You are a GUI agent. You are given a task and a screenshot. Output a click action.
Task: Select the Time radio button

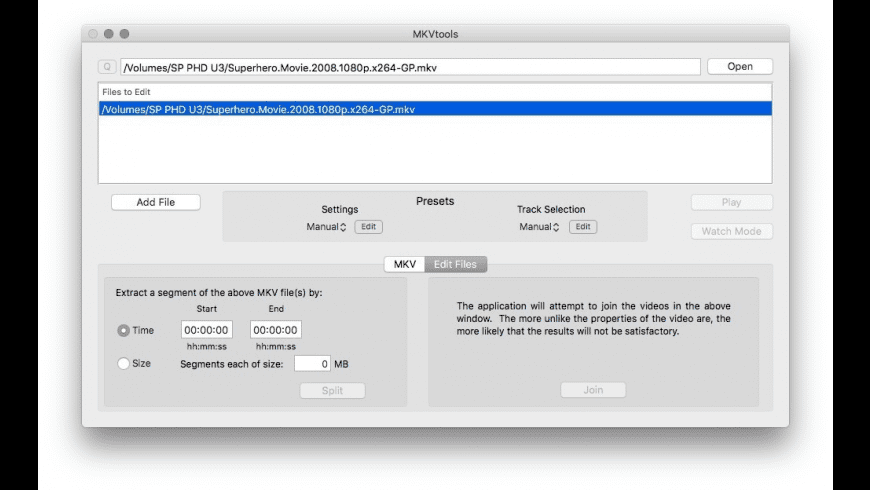tap(123, 330)
